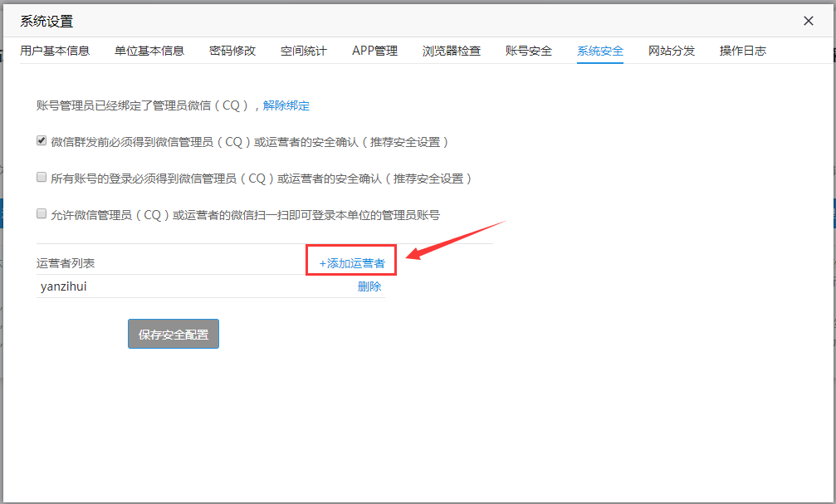Viewport: 836px width, 504px height.
Task: Click the 解除绑定 link
Action: pos(286,105)
